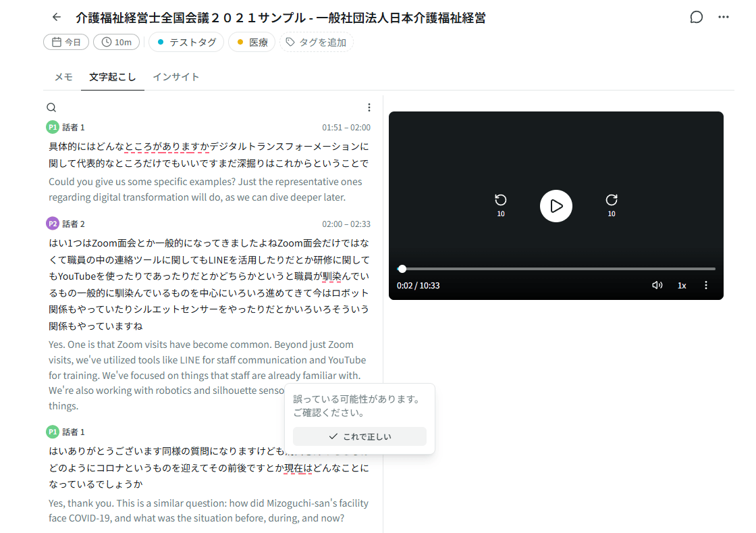Click the recording title 介護福祉経営士全国会議
The image size is (756, 533).
(x=281, y=18)
